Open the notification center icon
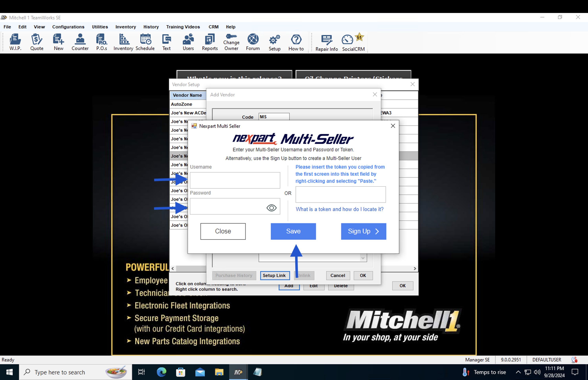588x380 pixels. click(575, 372)
